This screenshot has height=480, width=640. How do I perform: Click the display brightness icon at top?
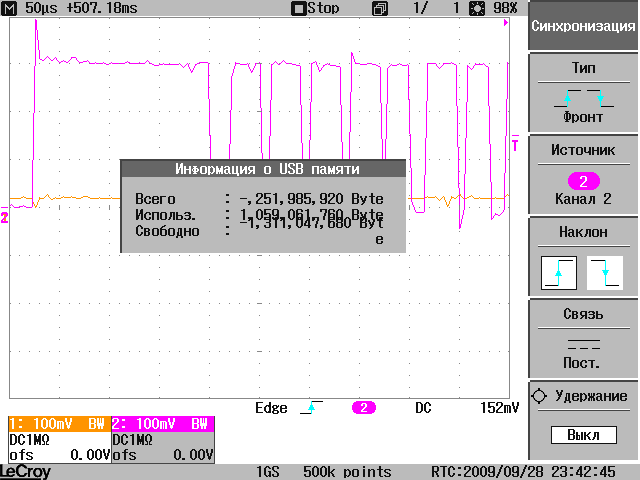pos(483,8)
